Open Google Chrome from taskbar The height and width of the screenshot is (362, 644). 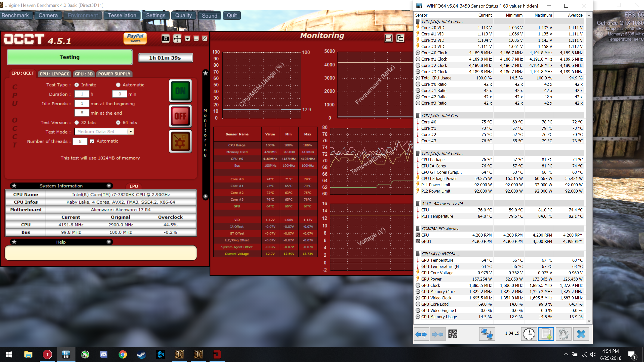[123, 354]
